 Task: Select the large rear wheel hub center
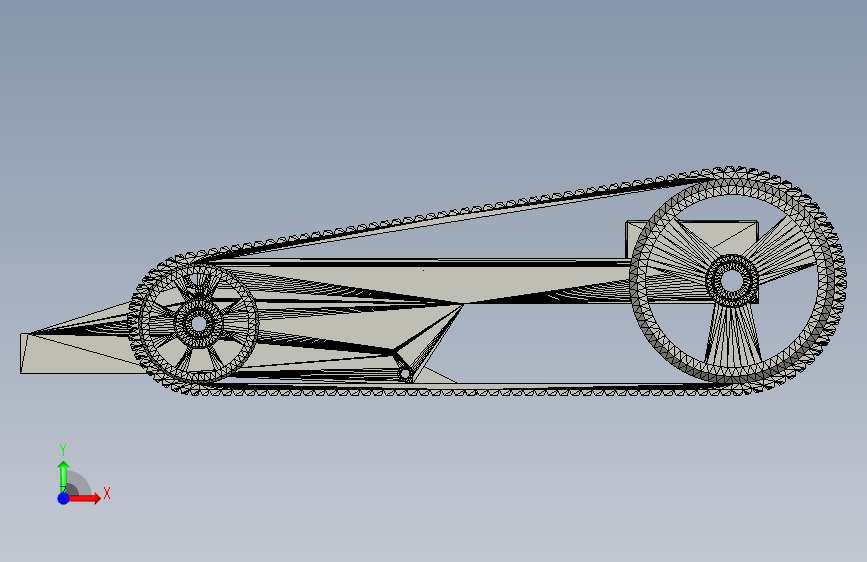pos(732,280)
